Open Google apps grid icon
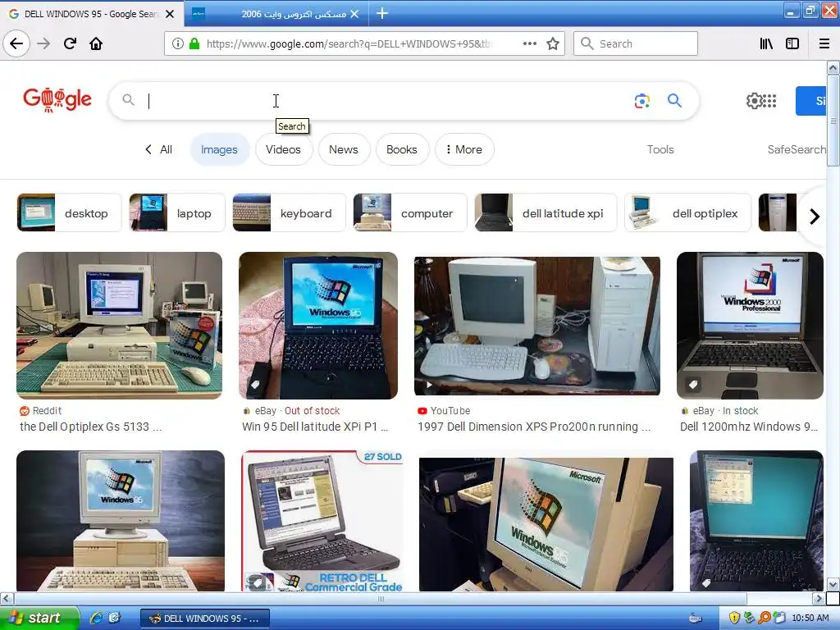 769,100
